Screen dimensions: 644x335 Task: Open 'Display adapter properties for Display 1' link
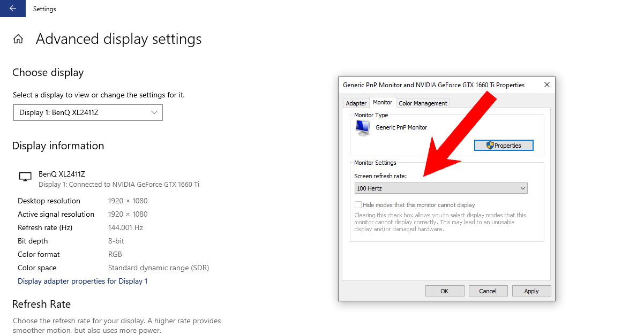tap(83, 281)
